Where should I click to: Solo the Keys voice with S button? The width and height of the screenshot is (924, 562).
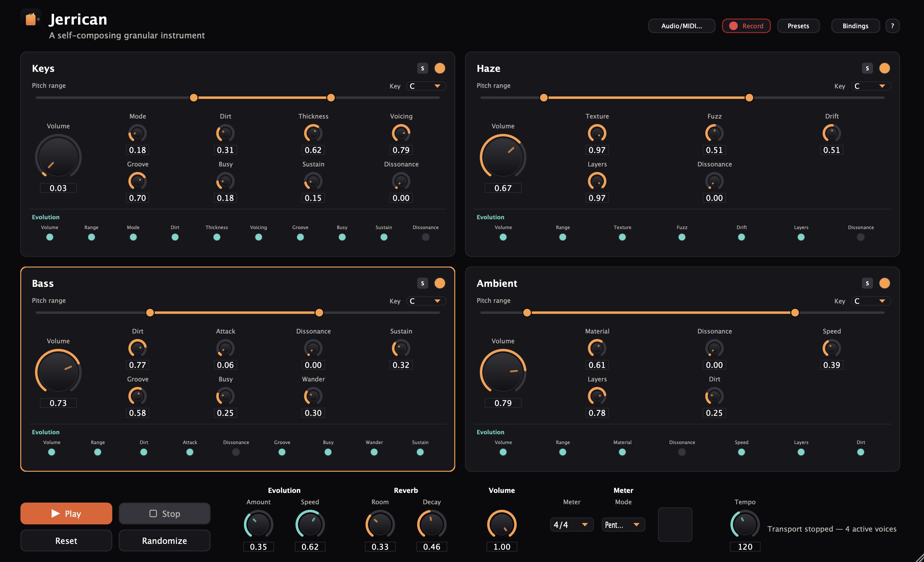pos(422,68)
